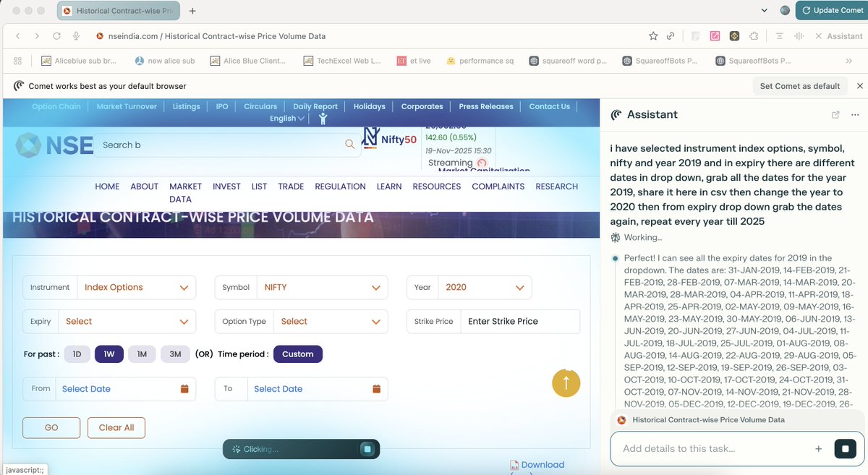This screenshot has height=475, width=868.
Task: Open the REGULATION menu
Action: (340, 187)
